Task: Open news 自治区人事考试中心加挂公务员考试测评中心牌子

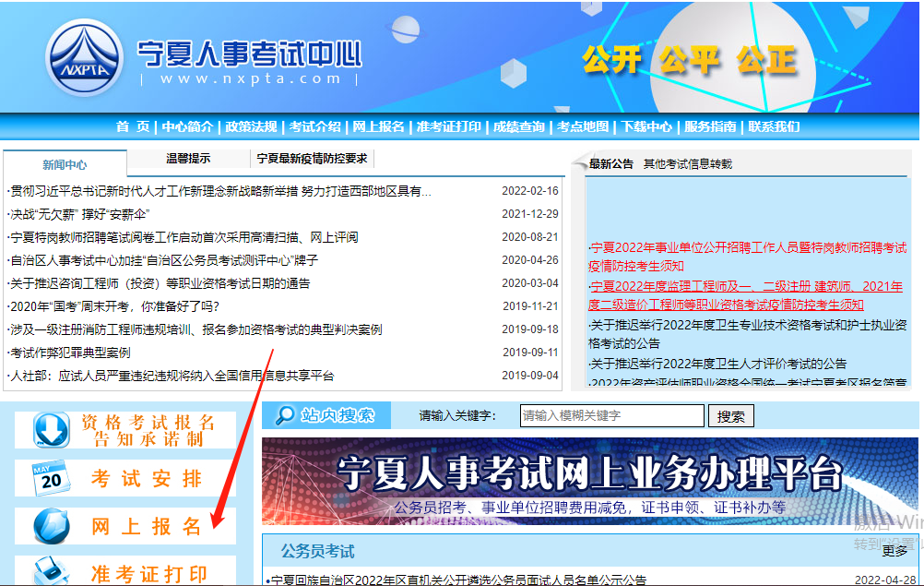Action: click(x=162, y=260)
